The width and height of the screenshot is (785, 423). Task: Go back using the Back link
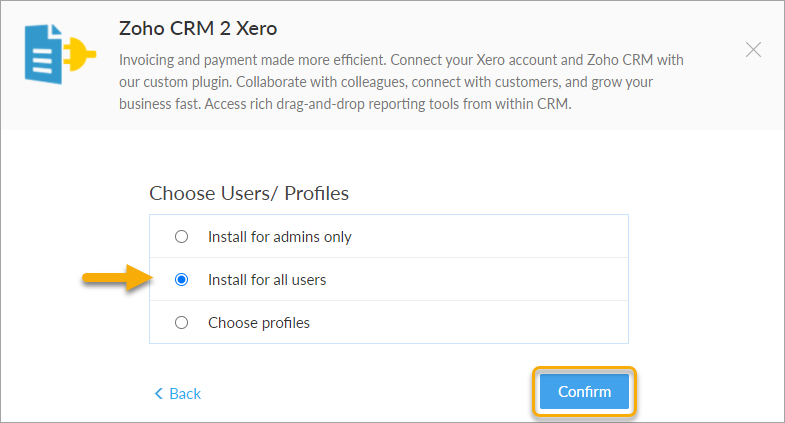click(x=178, y=393)
